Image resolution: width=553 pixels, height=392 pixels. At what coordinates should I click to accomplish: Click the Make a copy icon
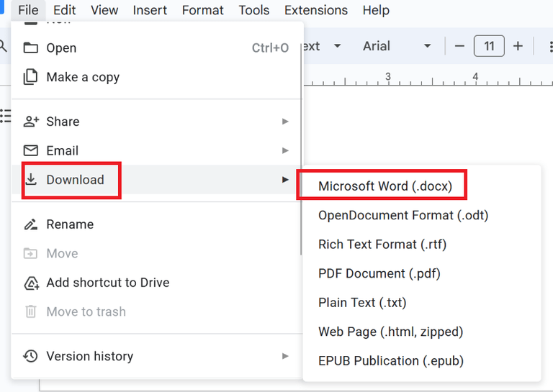pos(30,77)
